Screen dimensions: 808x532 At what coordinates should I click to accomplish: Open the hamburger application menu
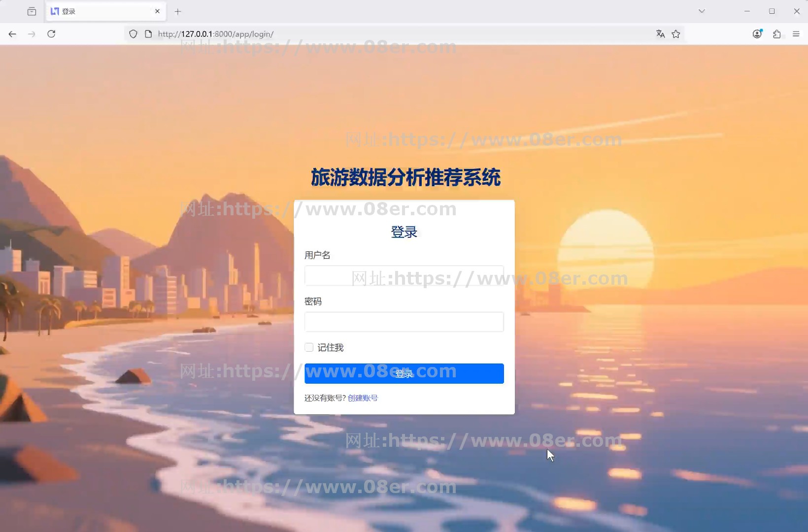click(x=796, y=34)
